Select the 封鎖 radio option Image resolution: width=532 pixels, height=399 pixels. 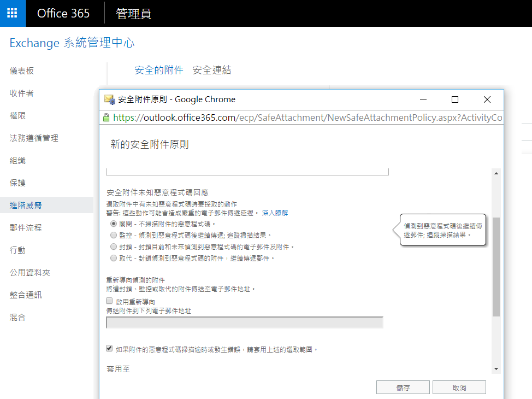113,247
